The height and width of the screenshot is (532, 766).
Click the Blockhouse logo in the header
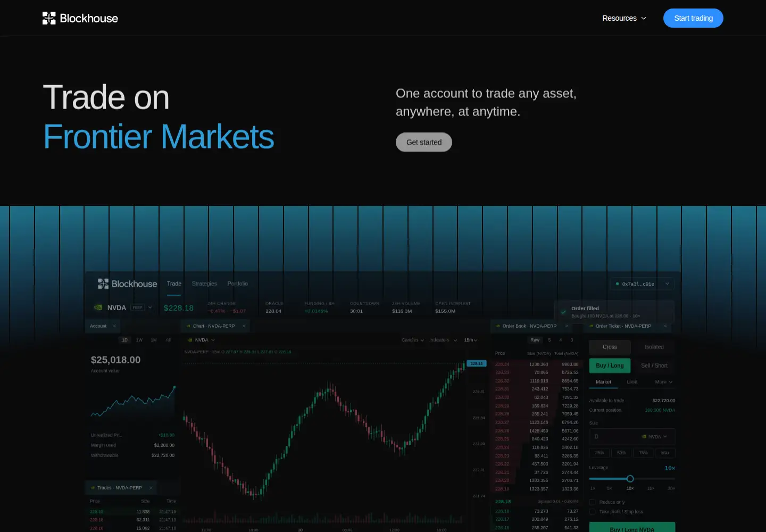[x=80, y=18]
